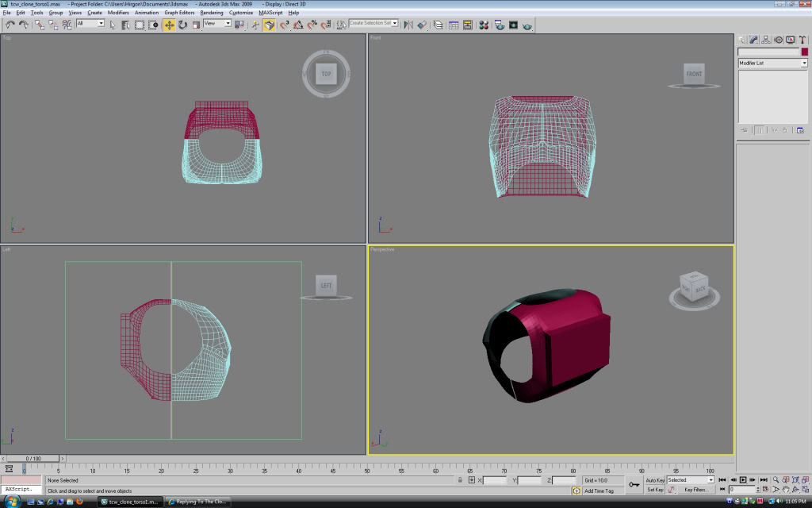Open the Hierarchy command panel tab

coord(767,40)
